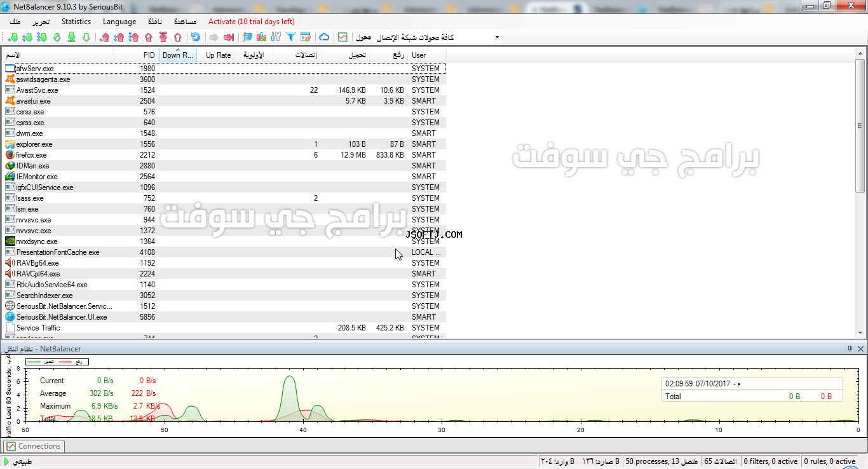Click the triple green download arrows toolbar icon
The height and width of the screenshot is (469, 868).
click(42, 37)
